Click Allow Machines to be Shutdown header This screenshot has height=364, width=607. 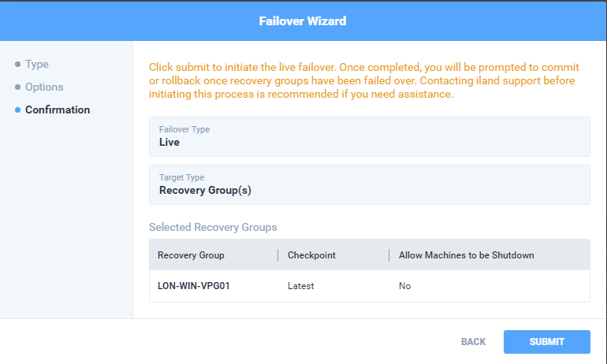[466, 255]
